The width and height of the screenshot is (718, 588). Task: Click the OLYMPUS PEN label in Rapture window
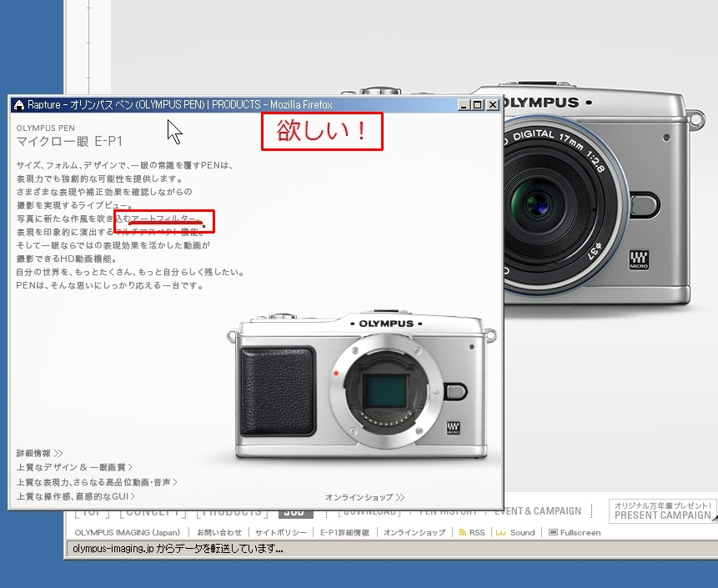coord(45,128)
